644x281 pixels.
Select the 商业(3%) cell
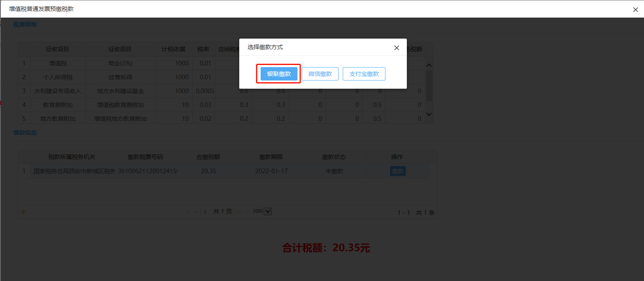click(x=120, y=63)
